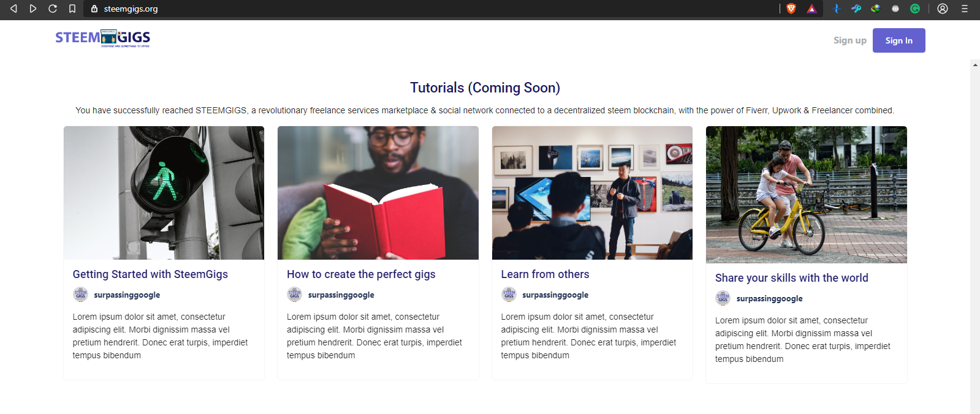Click the 'Tutorials (Coming Soon)' heading
Viewport: 980px width, 414px height.
coord(485,88)
